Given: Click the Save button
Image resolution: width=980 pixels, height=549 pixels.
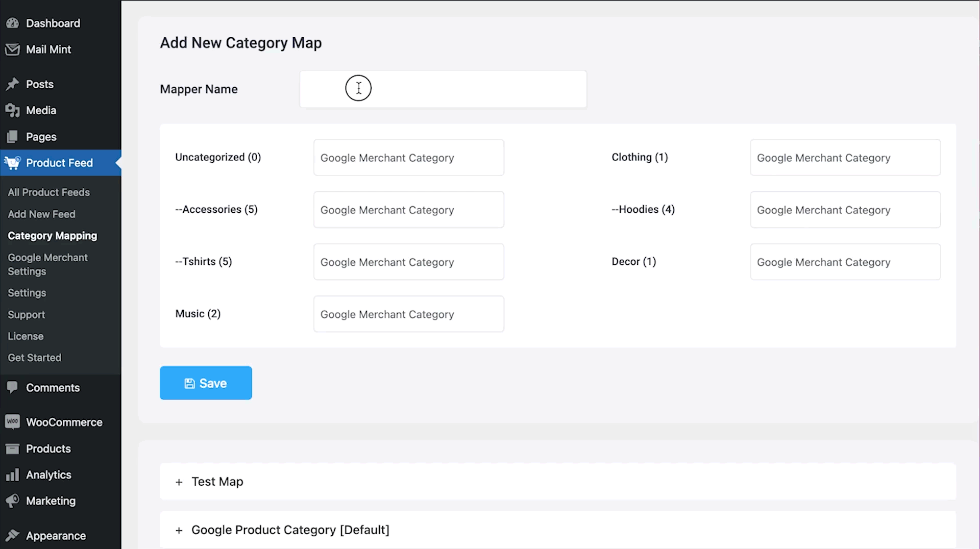Looking at the screenshot, I should pos(206,383).
